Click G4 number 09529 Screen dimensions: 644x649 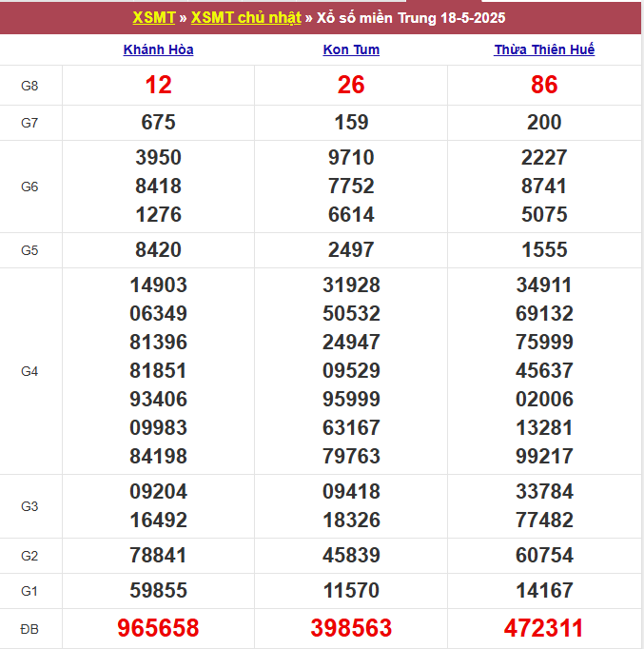pos(351,371)
